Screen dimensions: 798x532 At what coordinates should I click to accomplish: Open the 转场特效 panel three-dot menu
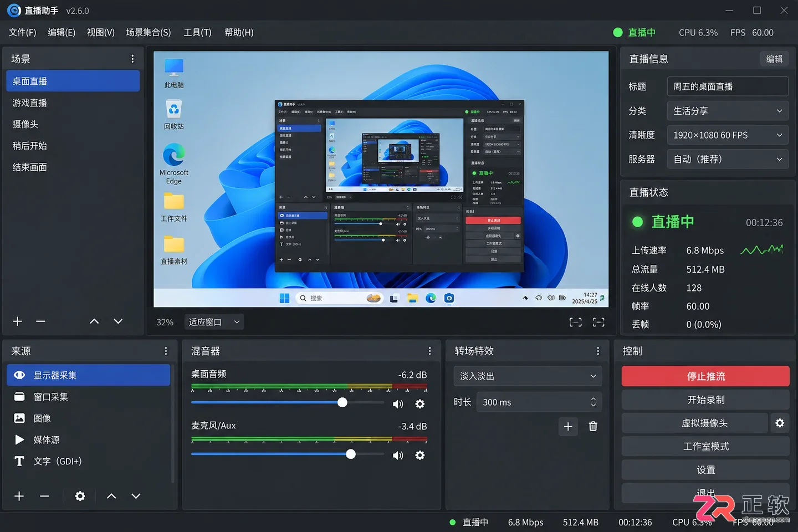[x=598, y=351]
